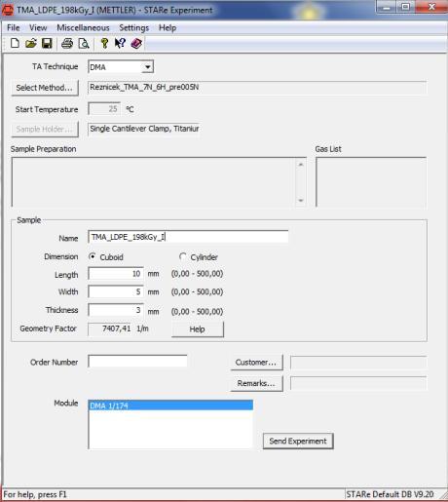Image resolution: width=448 pixels, height=502 pixels.
Task: Minimize the STARe Experiment window
Action: pyautogui.click(x=387, y=7)
